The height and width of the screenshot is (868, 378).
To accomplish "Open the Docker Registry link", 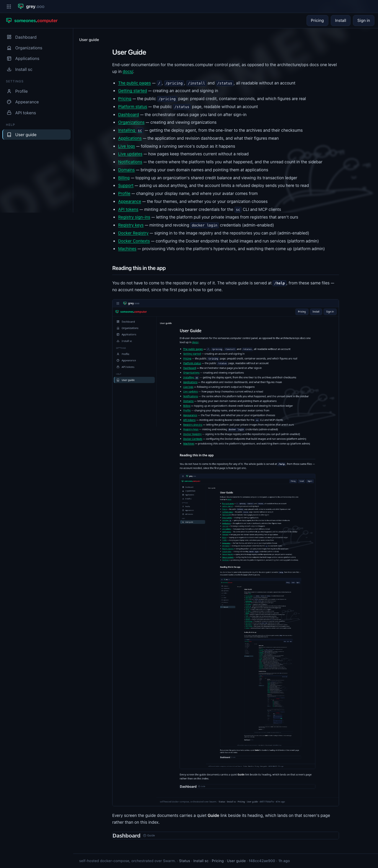I will (x=133, y=233).
